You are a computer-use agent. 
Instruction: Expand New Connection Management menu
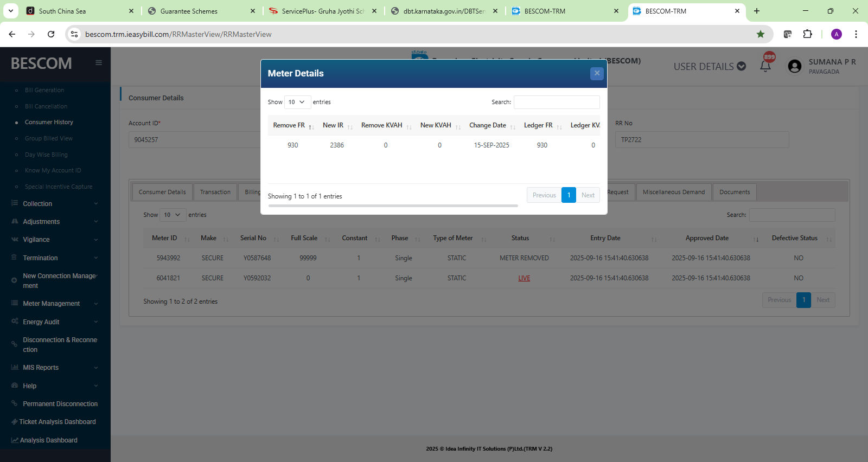[55, 281]
